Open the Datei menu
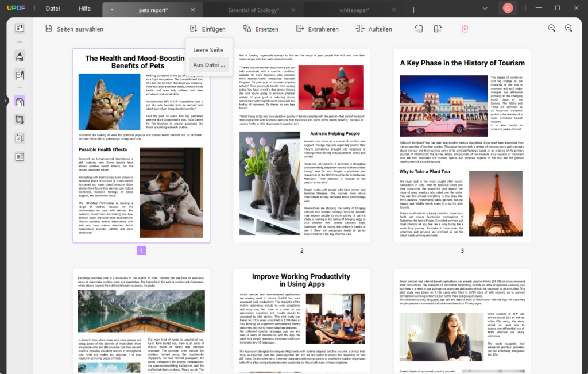Viewport: 588px width, 374px height. click(x=53, y=9)
